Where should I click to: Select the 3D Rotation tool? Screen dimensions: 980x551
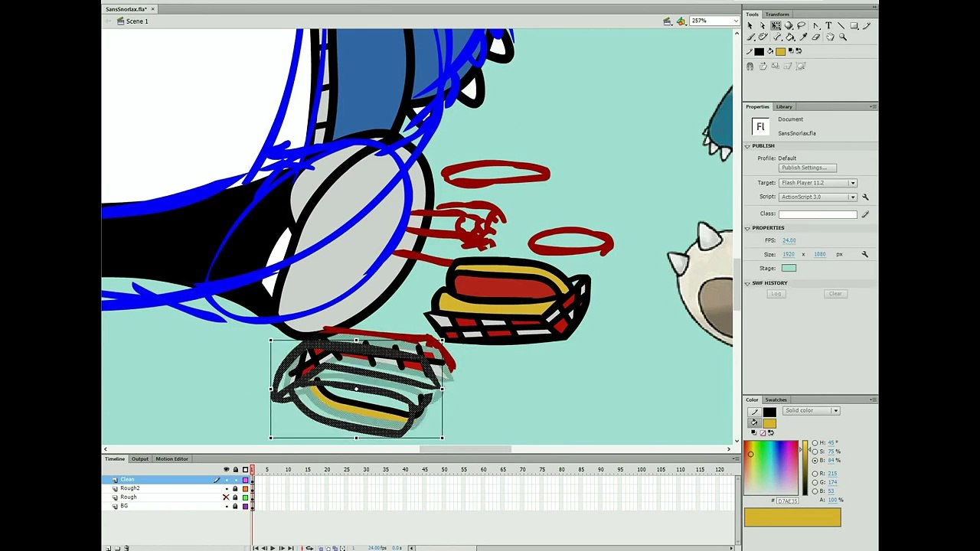click(789, 25)
